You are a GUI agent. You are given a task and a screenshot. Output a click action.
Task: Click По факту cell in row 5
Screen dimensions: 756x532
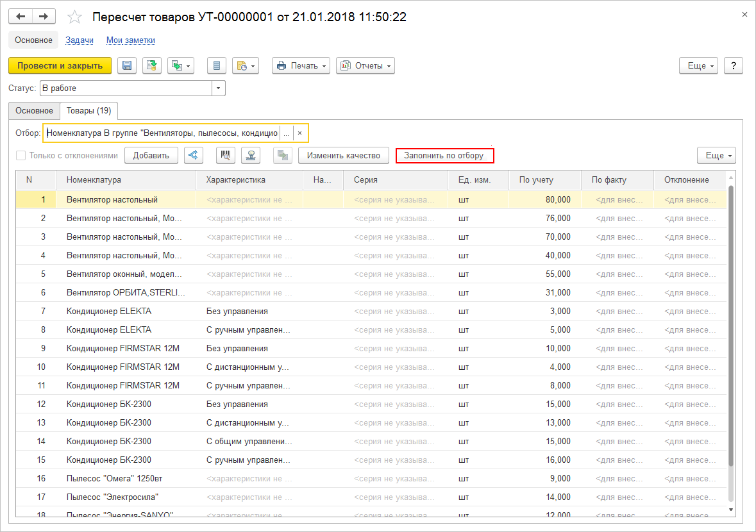click(x=617, y=274)
